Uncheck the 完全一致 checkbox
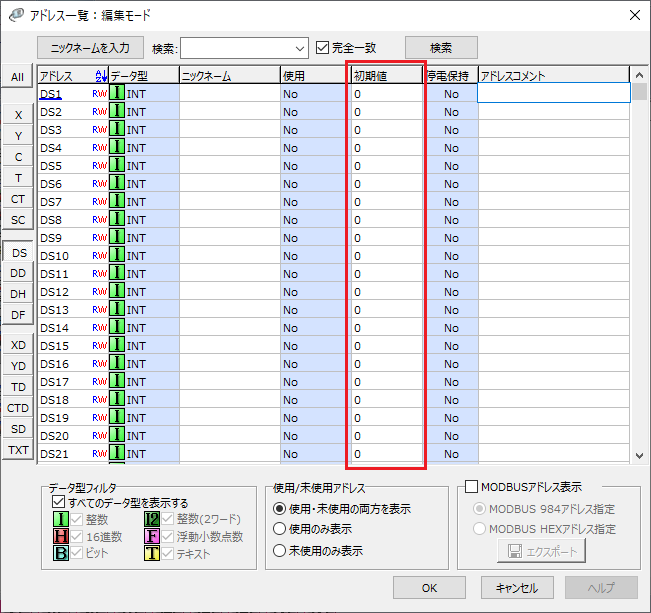 point(322,47)
